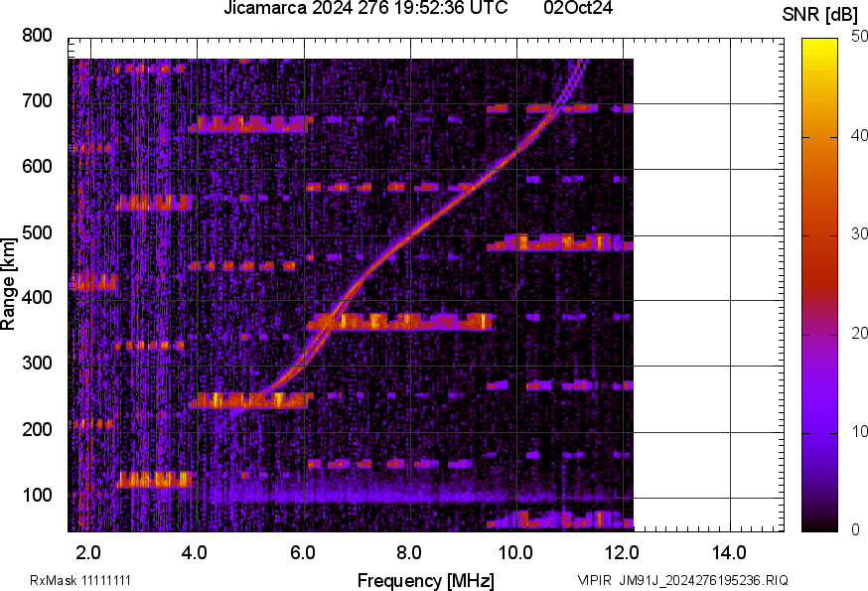
Task: Click the colorbar tick label '40'
Action: point(858,136)
